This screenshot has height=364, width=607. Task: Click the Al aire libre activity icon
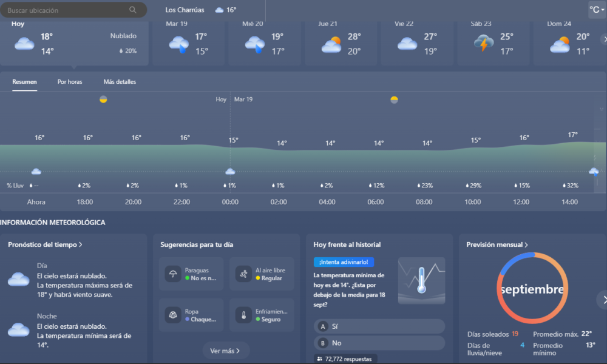coord(244,274)
